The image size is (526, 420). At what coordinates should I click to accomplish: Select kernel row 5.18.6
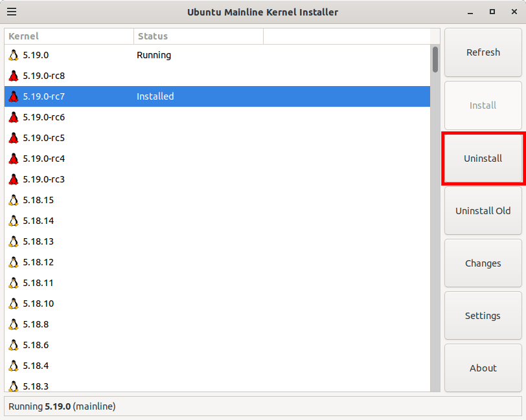[217, 345]
